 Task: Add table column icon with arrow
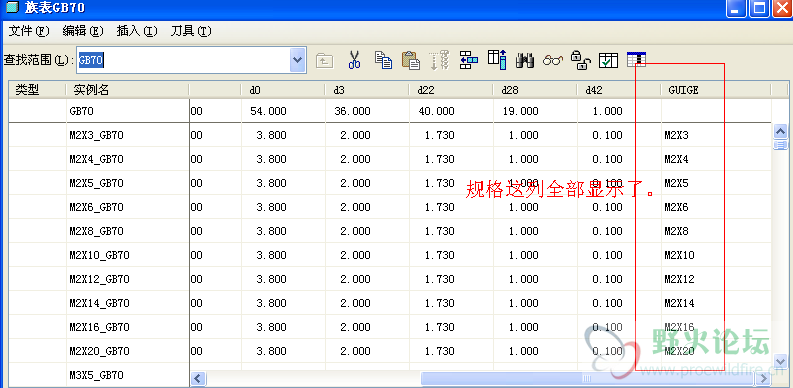(497, 60)
